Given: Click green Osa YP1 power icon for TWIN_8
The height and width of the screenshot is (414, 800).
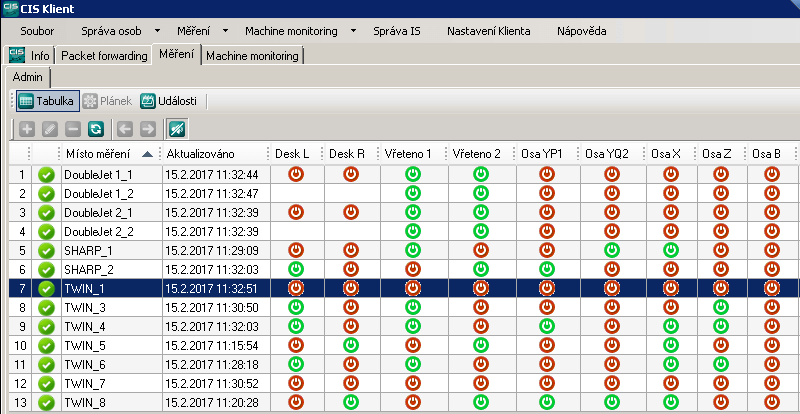Looking at the screenshot, I should coord(546,402).
